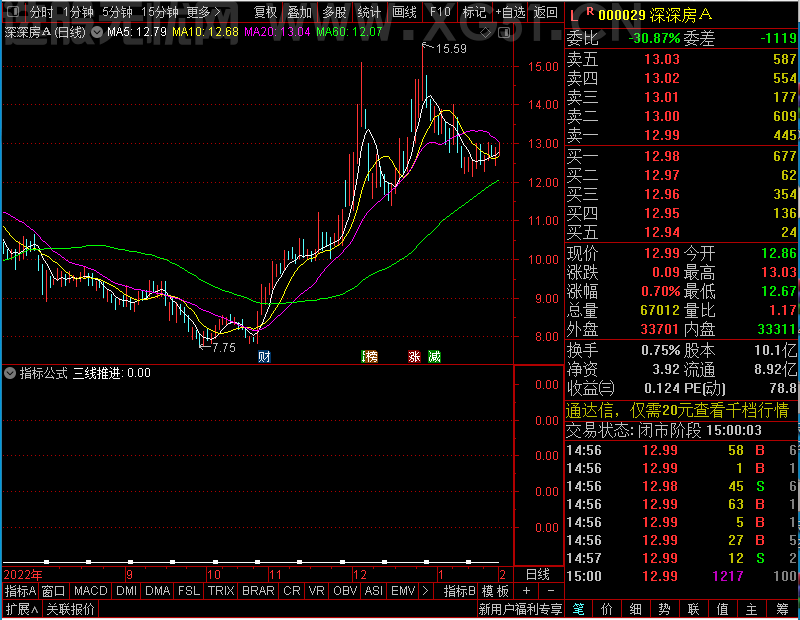The image size is (800, 620).
Task: Select the ASI indicator
Action: coord(373,591)
